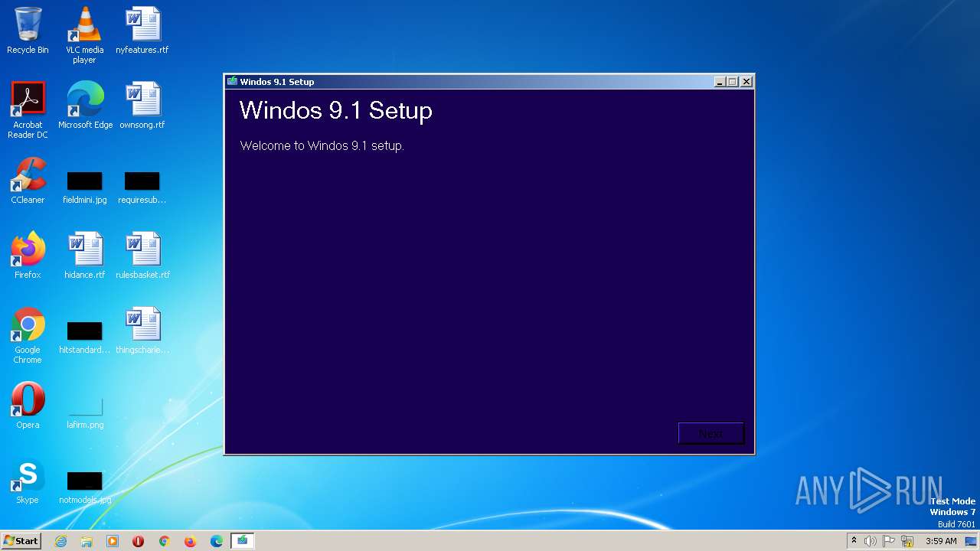980x551 pixels.
Task: Close the Windos 9.1 Setup window
Action: tap(746, 81)
